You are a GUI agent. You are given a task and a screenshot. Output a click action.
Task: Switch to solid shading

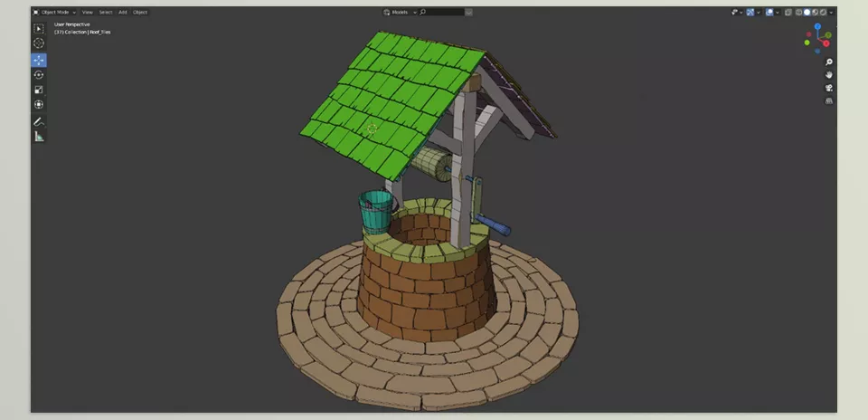pos(807,12)
